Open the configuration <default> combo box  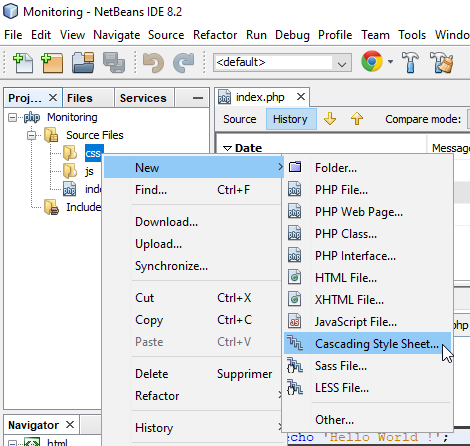pos(282,62)
